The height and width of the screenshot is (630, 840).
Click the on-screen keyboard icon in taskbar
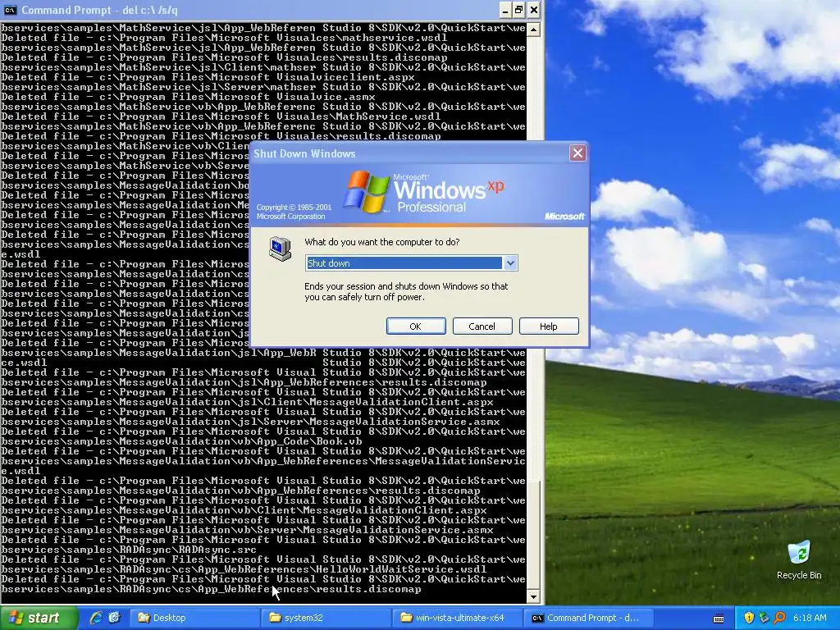click(x=719, y=619)
